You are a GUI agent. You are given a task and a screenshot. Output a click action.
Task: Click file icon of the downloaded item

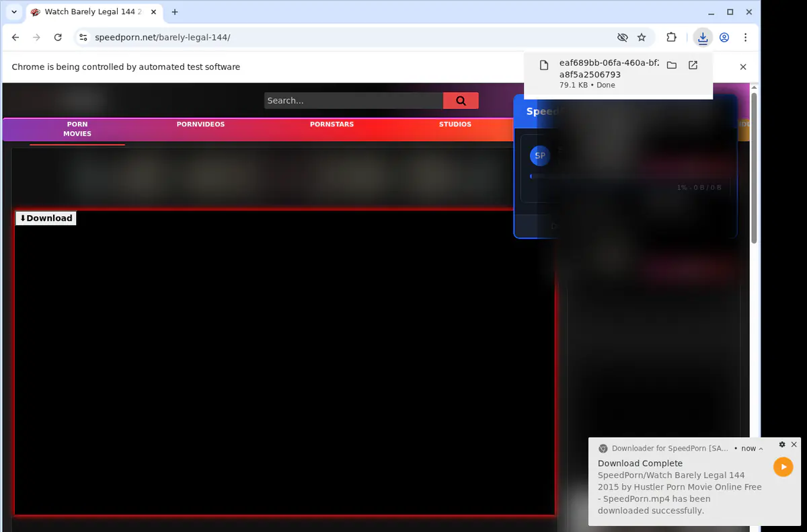[545, 65]
